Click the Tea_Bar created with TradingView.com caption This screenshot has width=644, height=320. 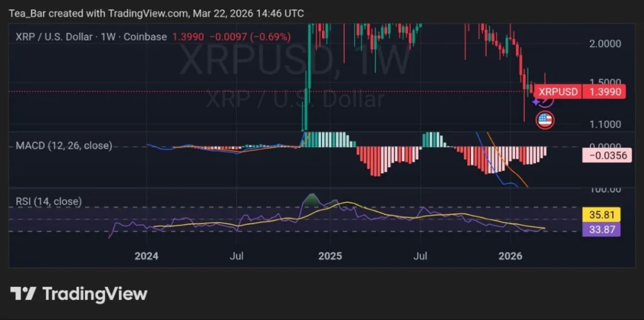(x=156, y=13)
